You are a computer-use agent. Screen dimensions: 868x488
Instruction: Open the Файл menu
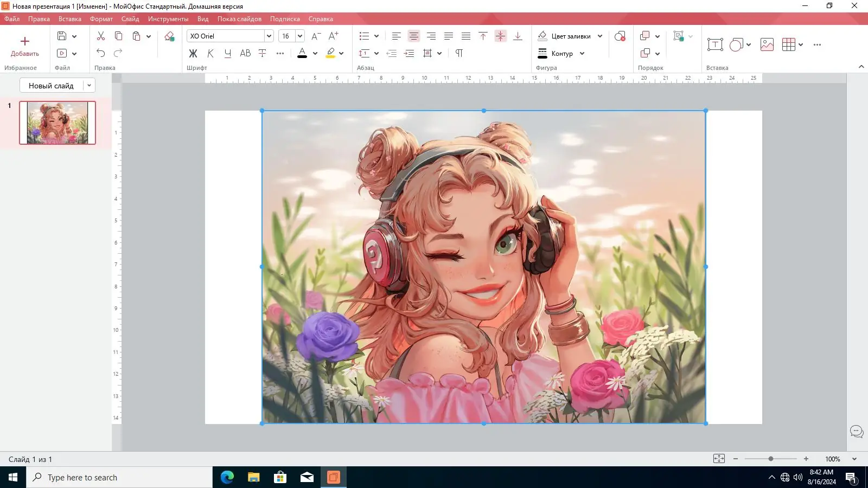[x=12, y=19]
